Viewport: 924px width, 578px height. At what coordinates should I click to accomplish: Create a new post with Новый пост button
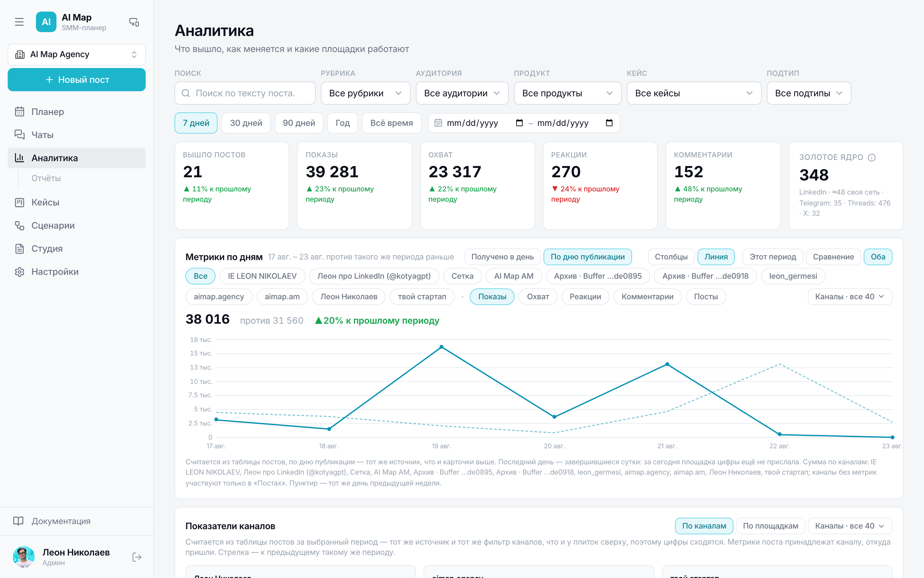77,80
